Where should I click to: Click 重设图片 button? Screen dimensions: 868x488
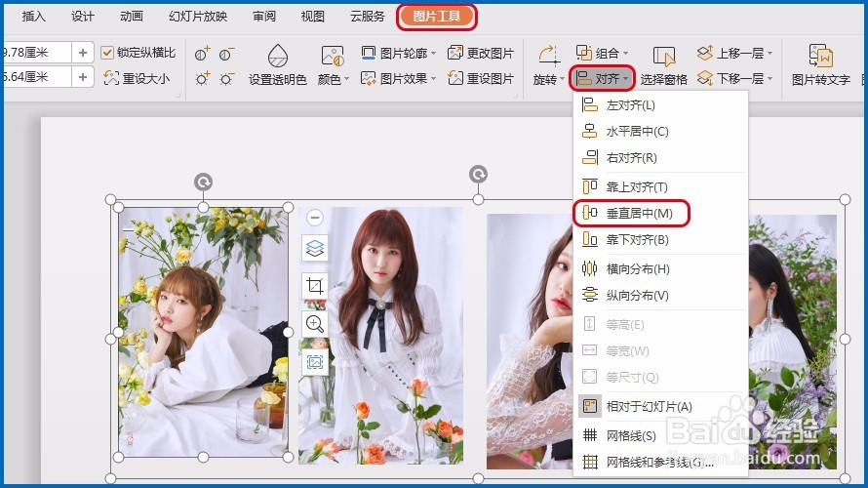pos(481,79)
